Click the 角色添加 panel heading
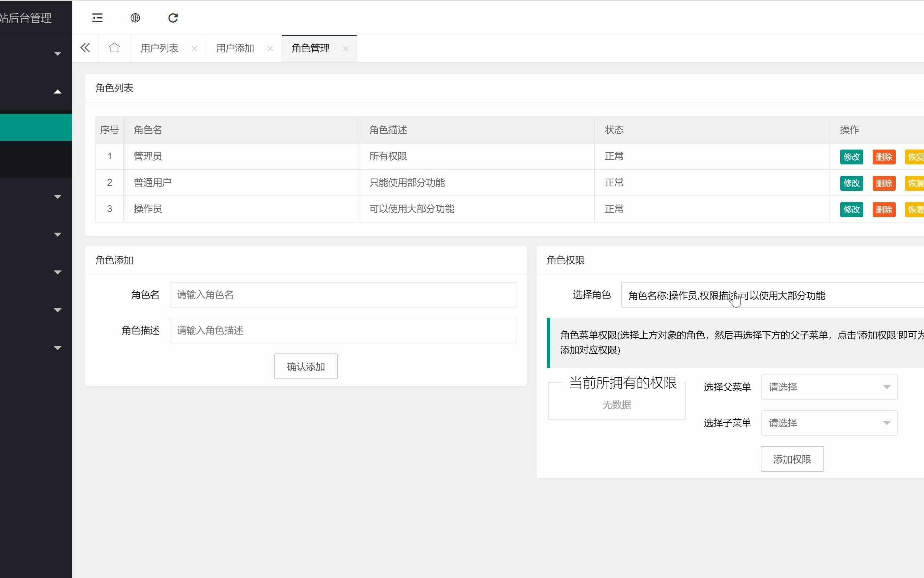 click(114, 260)
